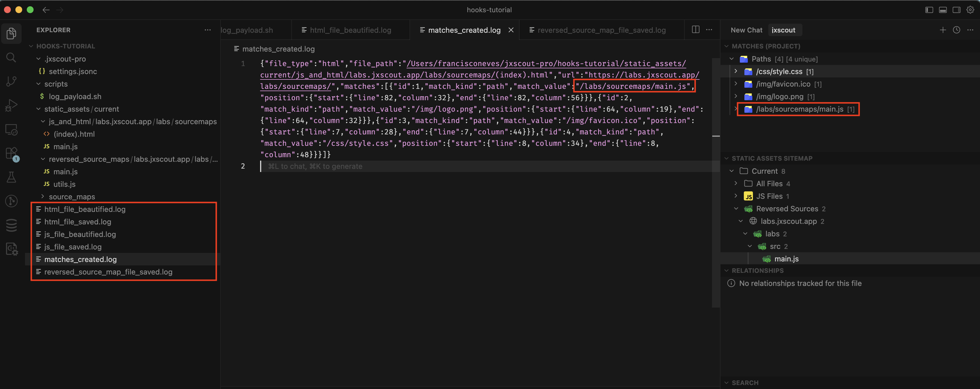This screenshot has height=389, width=980.
Task: Go back using the left arrow
Action: coord(46,10)
